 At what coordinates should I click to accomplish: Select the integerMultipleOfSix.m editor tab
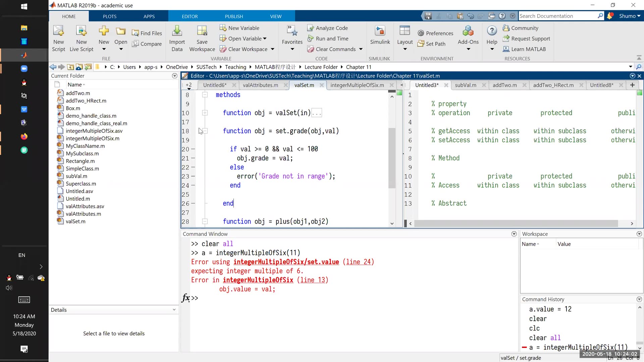[x=357, y=85]
